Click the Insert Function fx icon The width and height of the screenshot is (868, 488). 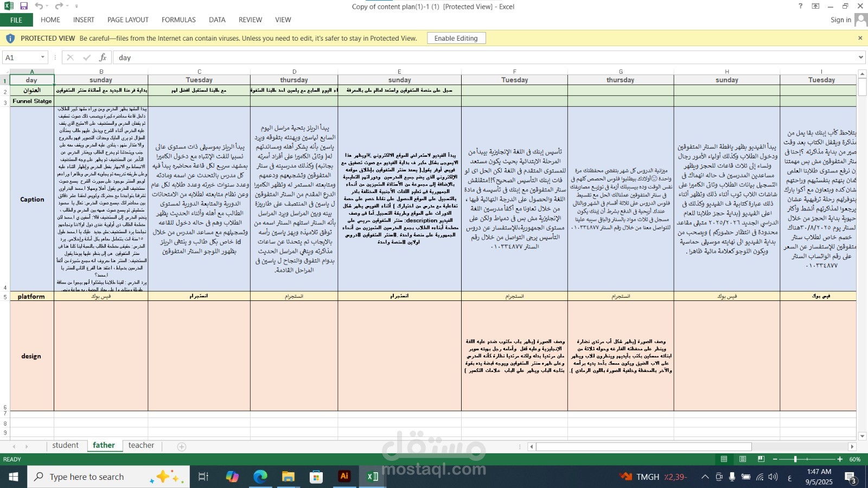103,57
